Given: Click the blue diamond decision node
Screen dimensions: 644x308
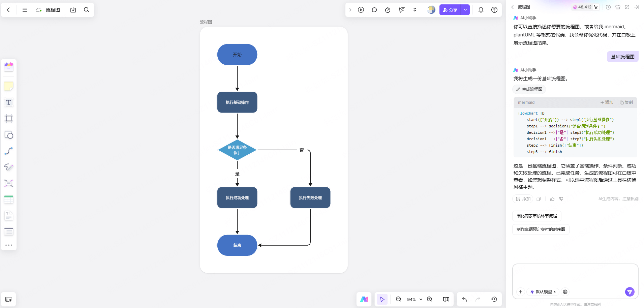Looking at the screenshot, I should tap(237, 150).
